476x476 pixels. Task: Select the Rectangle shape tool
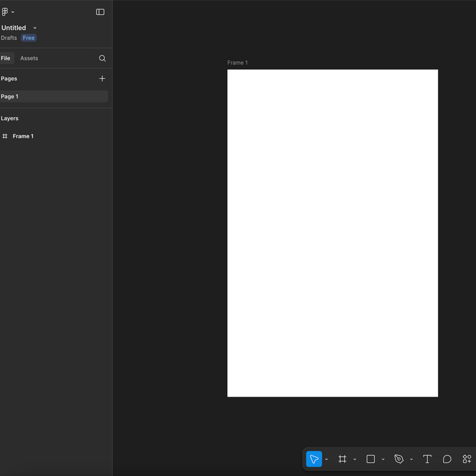pyautogui.click(x=370, y=459)
